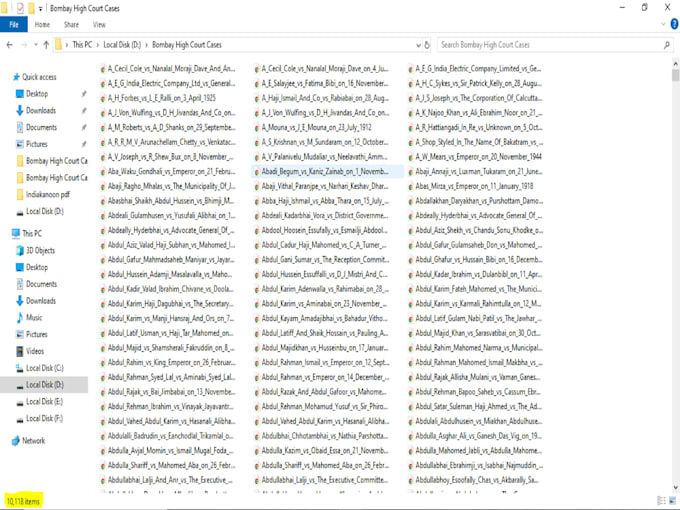The height and width of the screenshot is (510, 680).
Task: Click the search magnifier icon
Action: pyautogui.click(x=667, y=45)
